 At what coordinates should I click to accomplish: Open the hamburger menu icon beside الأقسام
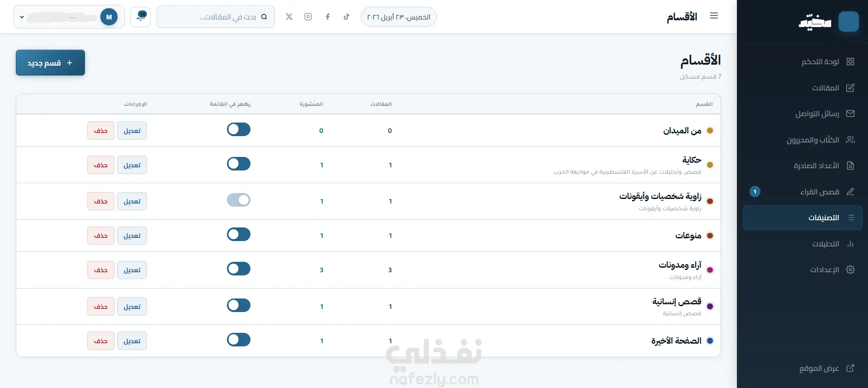coord(714,16)
